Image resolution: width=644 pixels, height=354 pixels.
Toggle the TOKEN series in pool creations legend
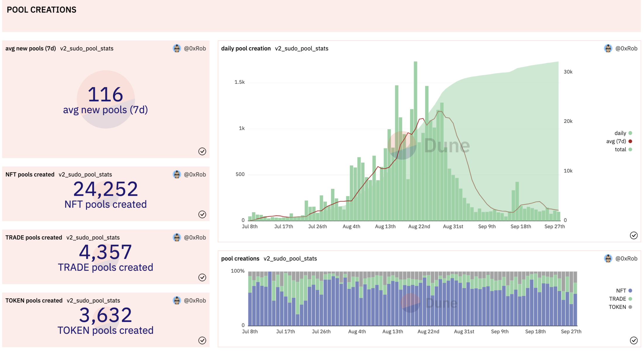point(617,307)
